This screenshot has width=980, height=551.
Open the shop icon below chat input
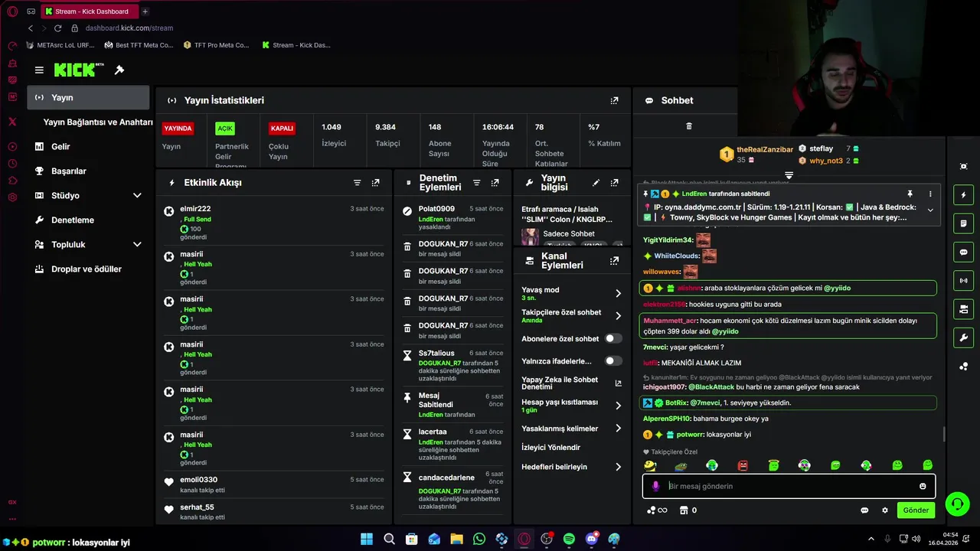pyautogui.click(x=684, y=510)
